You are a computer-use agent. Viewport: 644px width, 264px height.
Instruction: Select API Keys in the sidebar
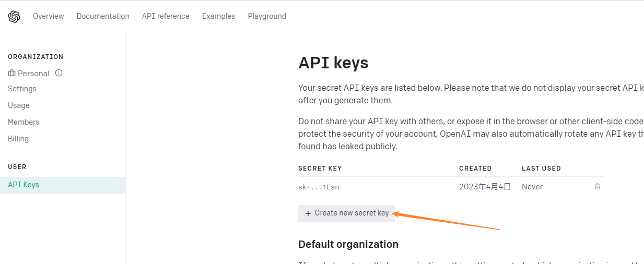point(24,185)
